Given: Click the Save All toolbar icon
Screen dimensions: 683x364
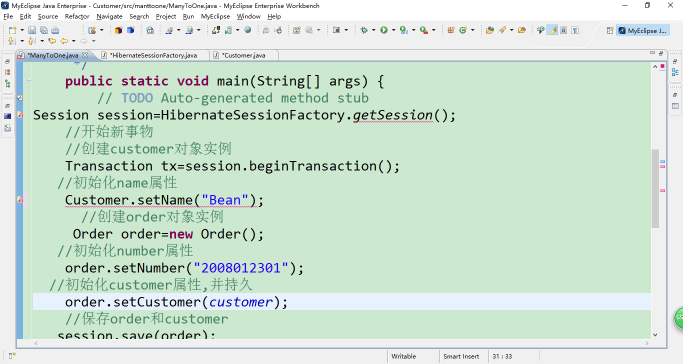Looking at the screenshot, I should click(44, 30).
